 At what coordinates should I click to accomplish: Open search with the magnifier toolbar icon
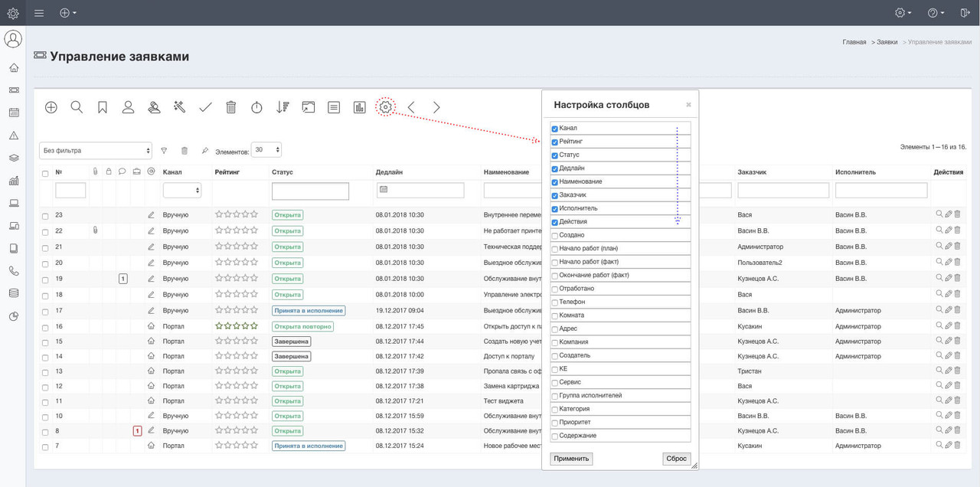pyautogui.click(x=77, y=107)
